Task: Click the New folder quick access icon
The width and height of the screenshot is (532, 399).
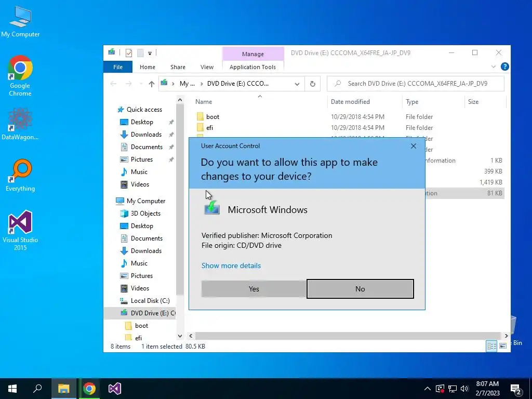Action: (140, 52)
